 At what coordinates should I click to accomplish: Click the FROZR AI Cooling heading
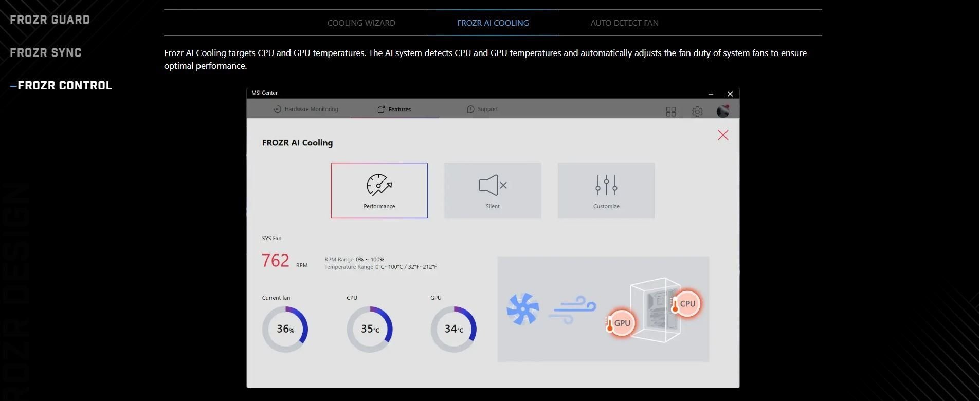(x=297, y=142)
